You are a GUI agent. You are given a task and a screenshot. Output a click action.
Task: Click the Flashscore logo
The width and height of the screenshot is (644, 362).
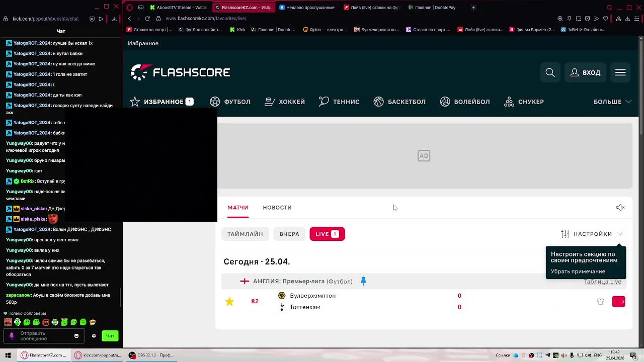pyautogui.click(x=180, y=72)
